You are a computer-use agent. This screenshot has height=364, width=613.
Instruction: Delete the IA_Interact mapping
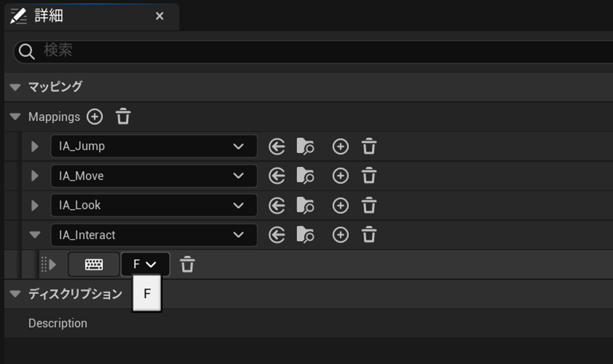click(369, 235)
